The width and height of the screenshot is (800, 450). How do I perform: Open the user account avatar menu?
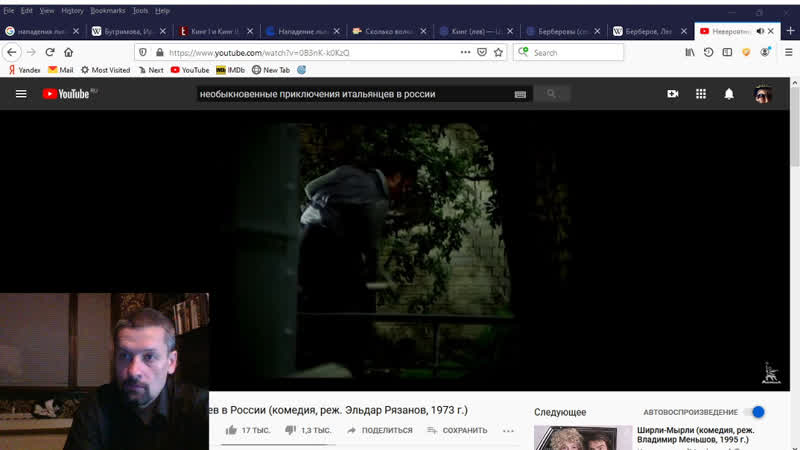(763, 94)
